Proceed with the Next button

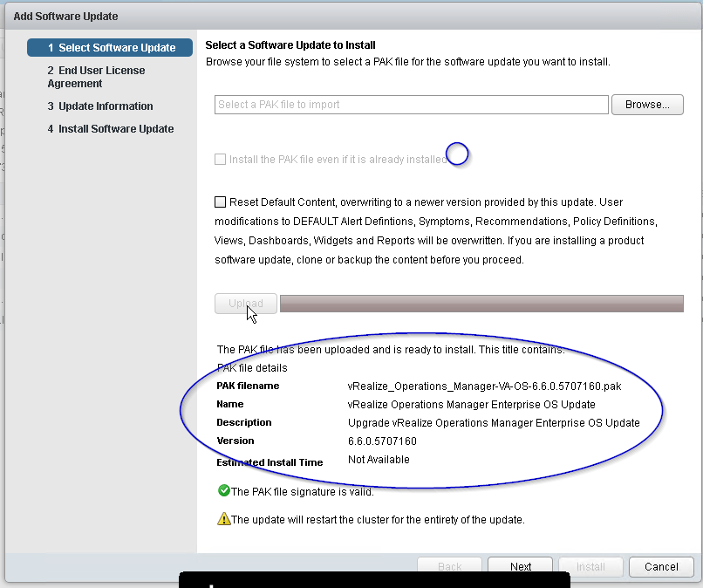tap(521, 566)
